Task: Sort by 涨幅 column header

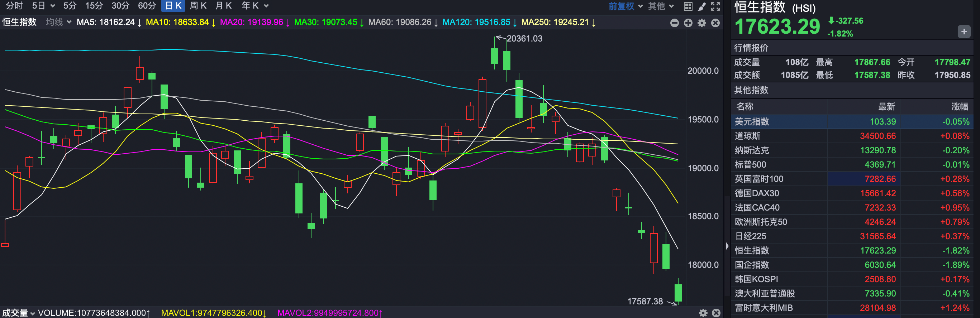Action: pos(960,106)
